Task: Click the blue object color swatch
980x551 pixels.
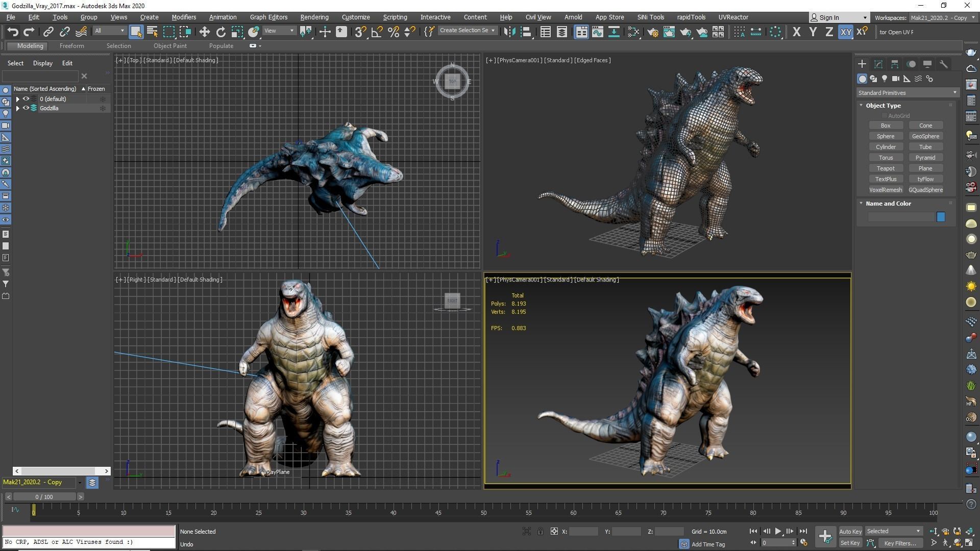Action: (941, 217)
